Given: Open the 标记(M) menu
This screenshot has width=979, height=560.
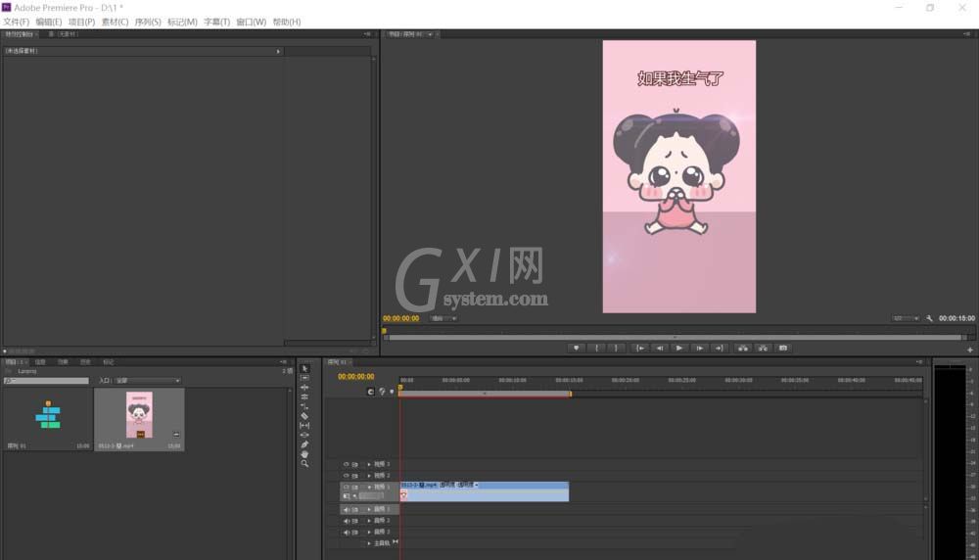Looking at the screenshot, I should pos(182,22).
